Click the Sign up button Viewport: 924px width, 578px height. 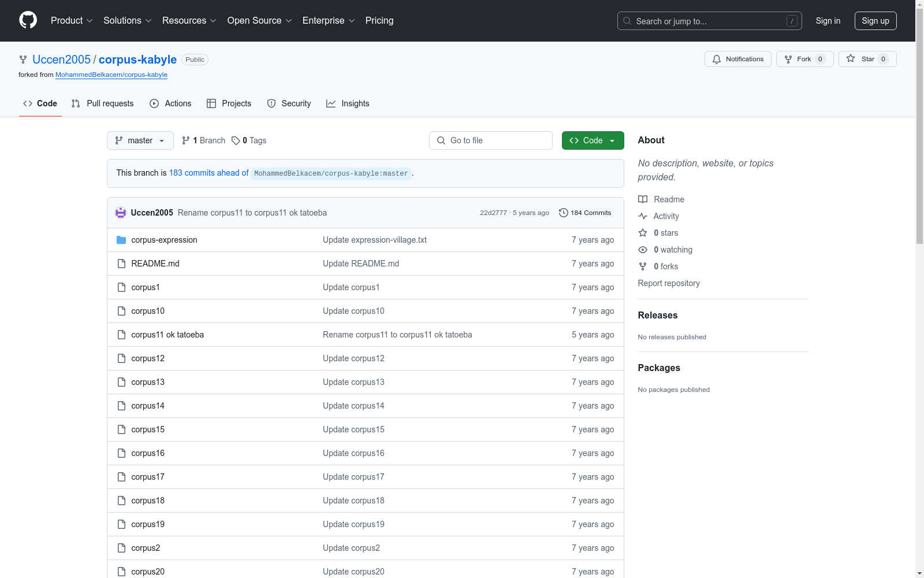coord(875,21)
